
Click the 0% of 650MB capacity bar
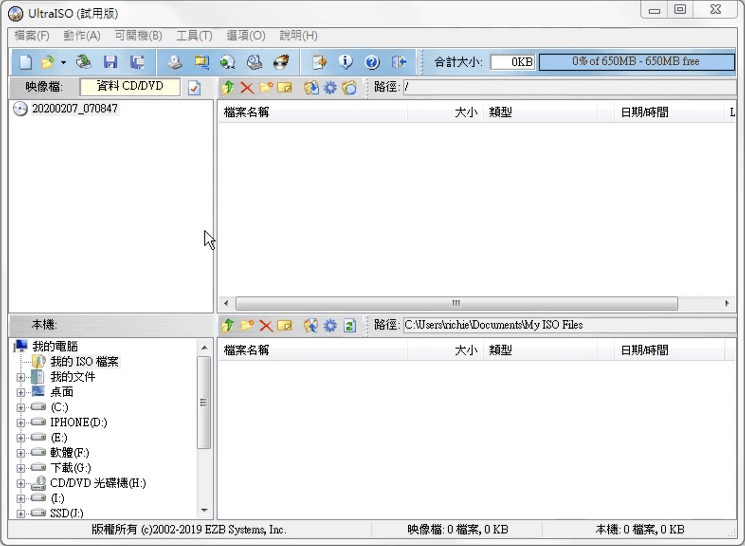click(636, 62)
